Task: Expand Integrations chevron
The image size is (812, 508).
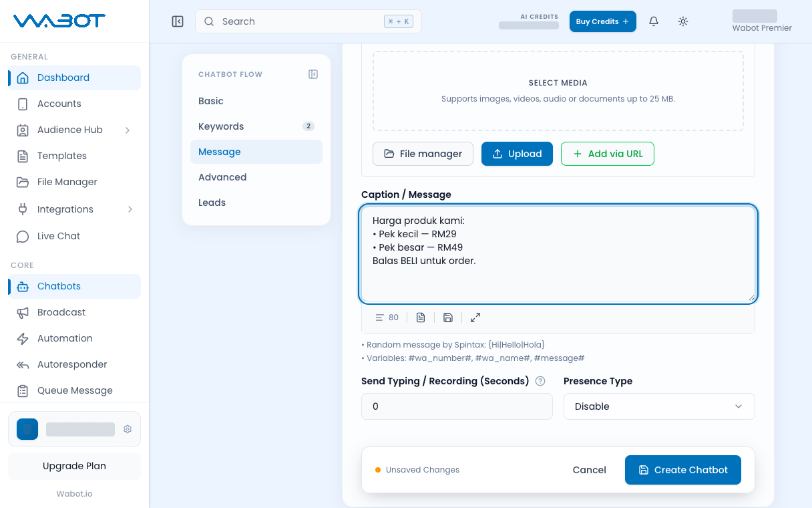Action: (x=130, y=209)
